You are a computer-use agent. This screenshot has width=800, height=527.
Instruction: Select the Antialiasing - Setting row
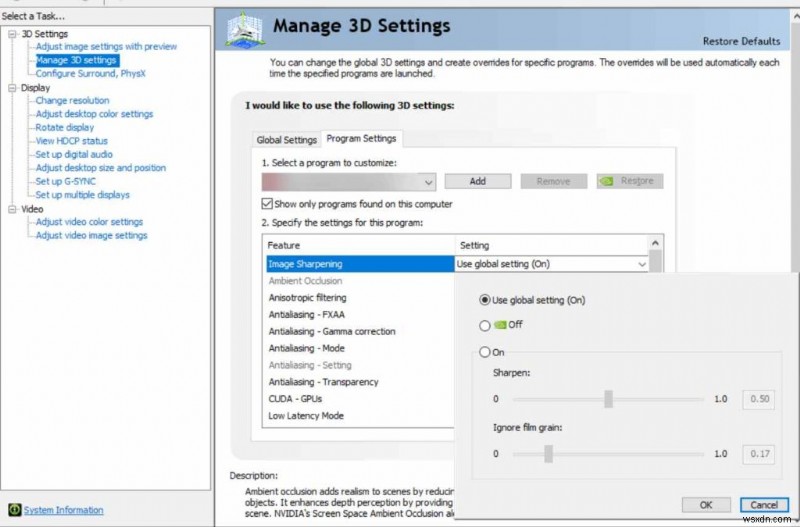coord(360,365)
